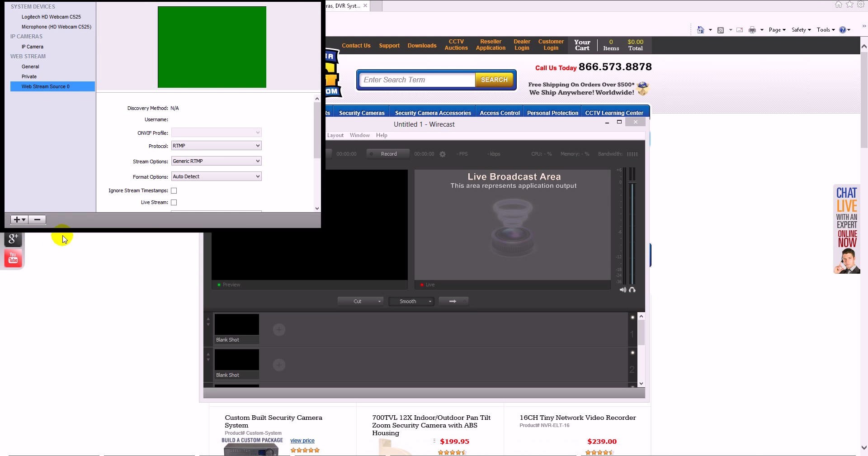Click the Read Mail envelope icon

pos(740,30)
